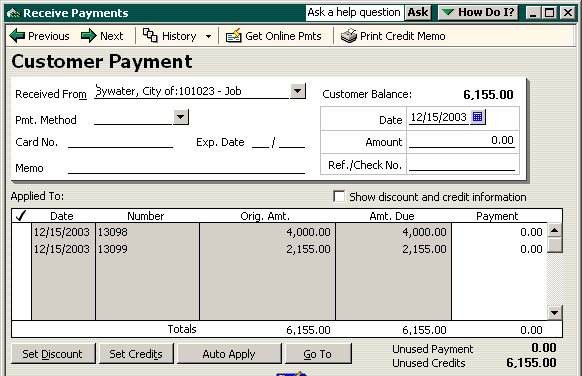The image size is (582, 376).
Task: Go to the Previous payment
Action: [39, 36]
